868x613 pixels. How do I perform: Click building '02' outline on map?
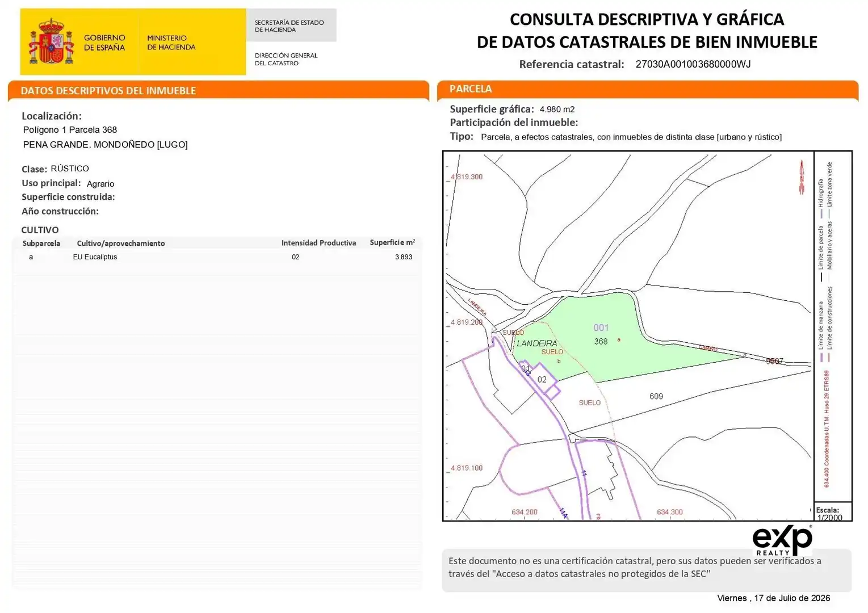[542, 379]
